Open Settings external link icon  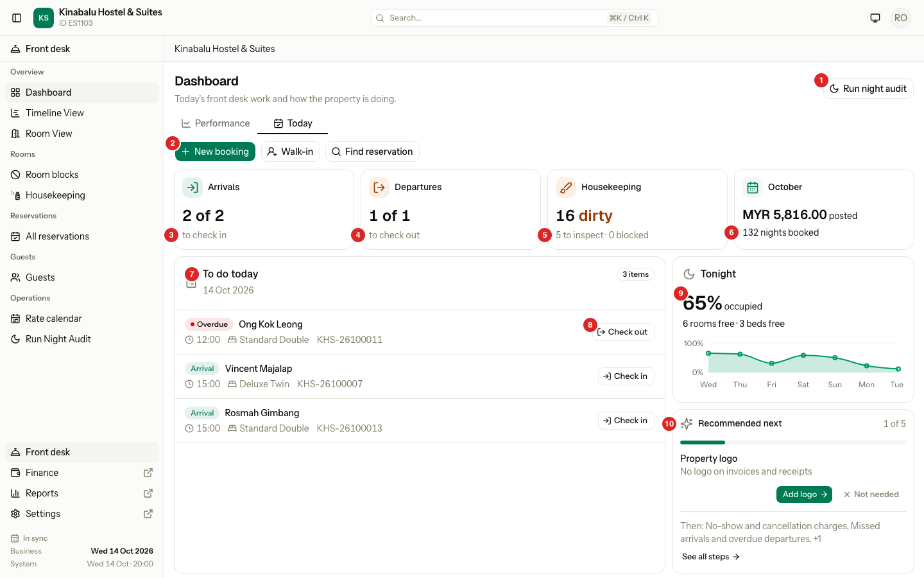[148, 514]
